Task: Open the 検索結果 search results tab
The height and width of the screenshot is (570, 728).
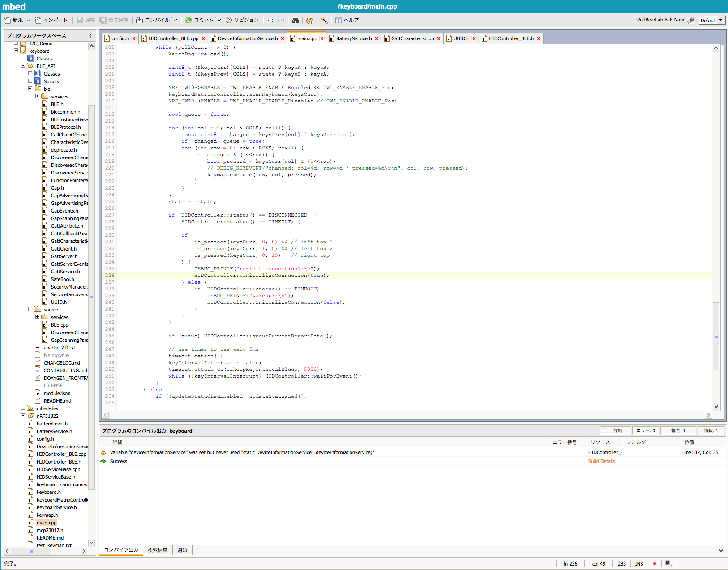Action: [158, 550]
